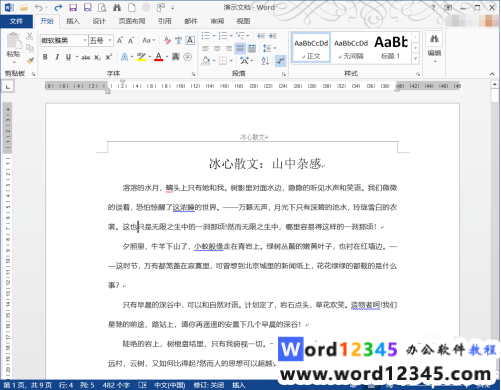Screen dimensions: 501x390
Task: Insert an enclosed character with the circled-character icon
Action: pos(188,57)
